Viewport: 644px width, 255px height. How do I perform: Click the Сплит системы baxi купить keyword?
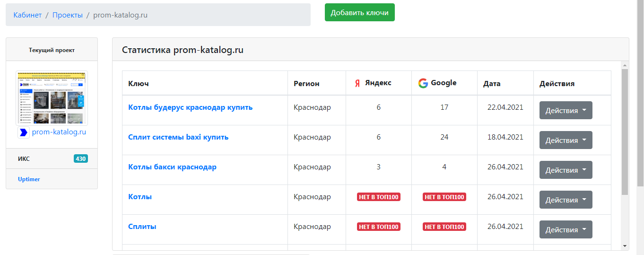click(x=178, y=137)
